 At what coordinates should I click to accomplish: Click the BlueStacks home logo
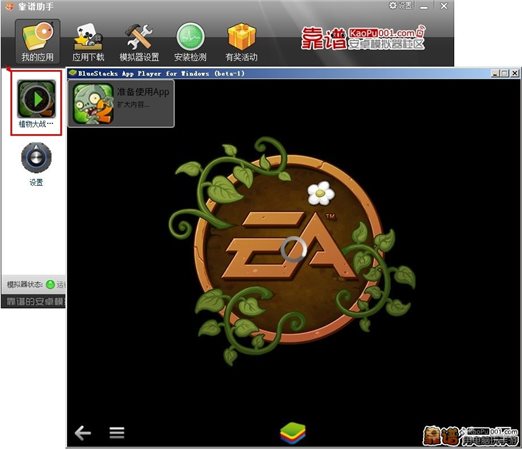click(292, 432)
